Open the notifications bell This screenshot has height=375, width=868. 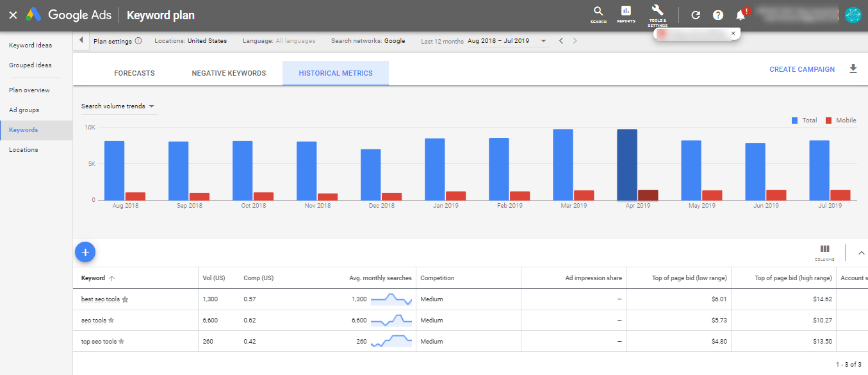pyautogui.click(x=741, y=15)
